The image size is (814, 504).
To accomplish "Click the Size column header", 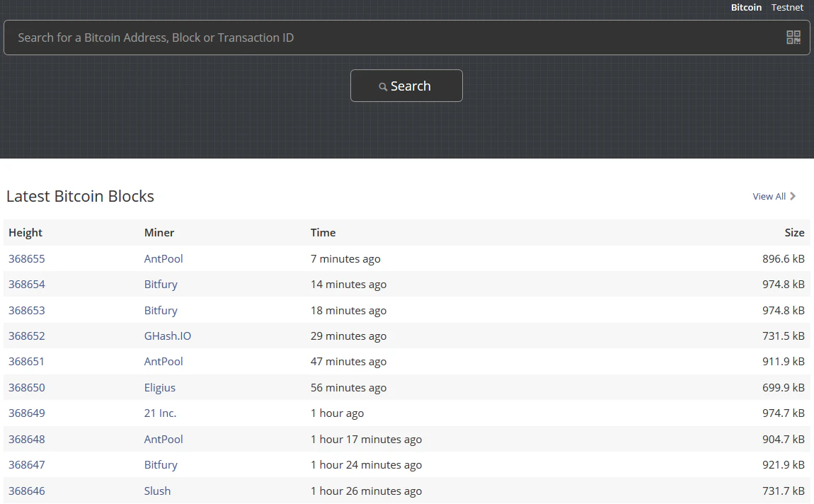I will (794, 233).
